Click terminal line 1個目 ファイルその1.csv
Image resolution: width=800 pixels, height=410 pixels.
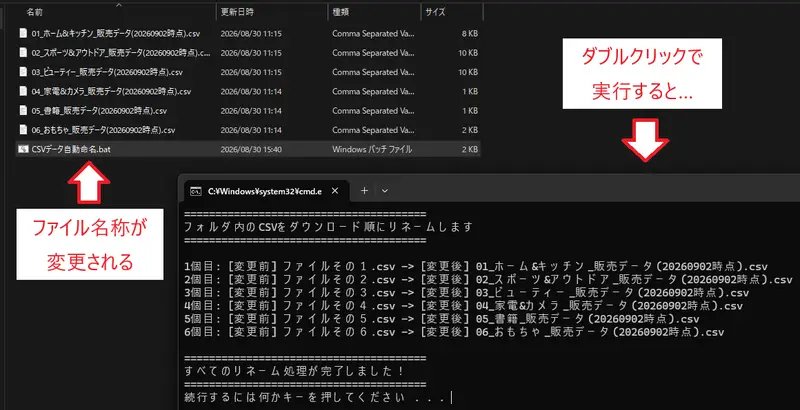pyautogui.click(x=476, y=267)
